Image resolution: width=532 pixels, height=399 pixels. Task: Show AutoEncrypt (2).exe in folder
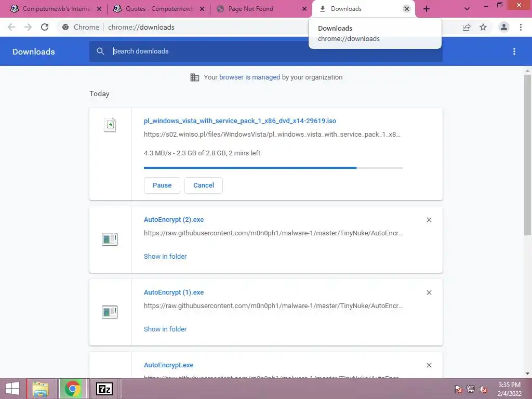(x=165, y=257)
